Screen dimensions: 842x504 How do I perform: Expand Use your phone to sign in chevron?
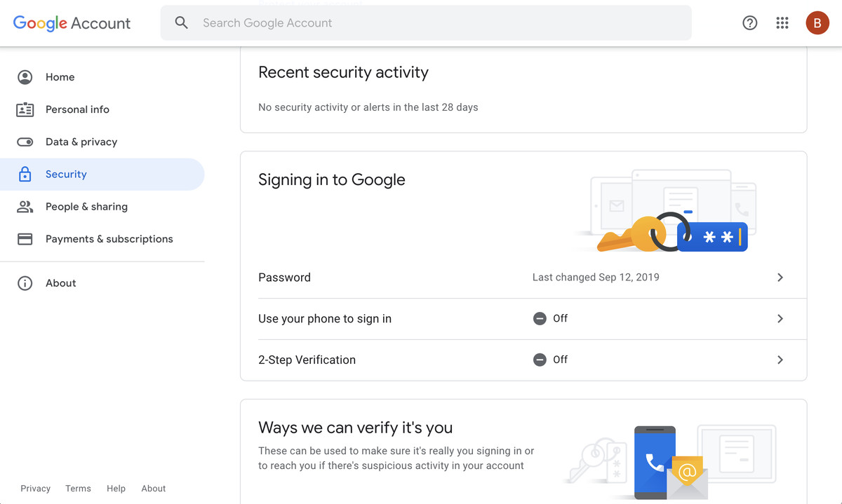click(x=780, y=319)
